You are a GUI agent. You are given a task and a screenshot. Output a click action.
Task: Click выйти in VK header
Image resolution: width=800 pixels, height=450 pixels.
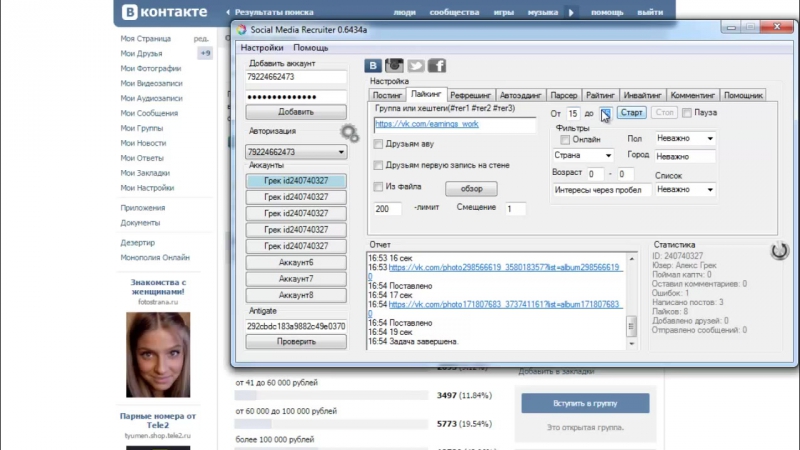click(x=650, y=12)
